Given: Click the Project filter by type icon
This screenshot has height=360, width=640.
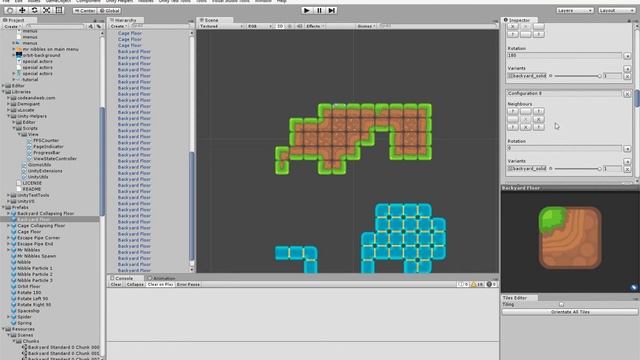Looking at the screenshot, I should (x=90, y=27).
